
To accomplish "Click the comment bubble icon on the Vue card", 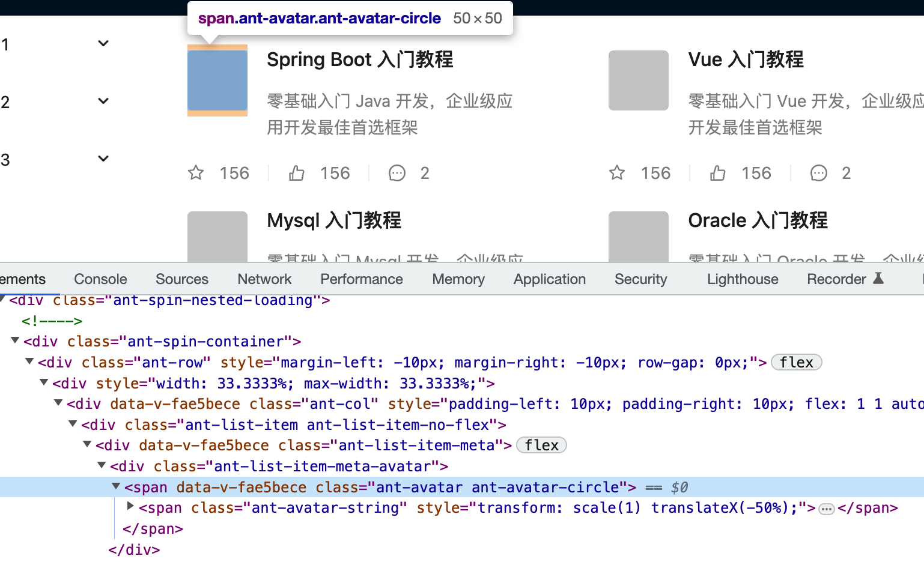I will [818, 173].
